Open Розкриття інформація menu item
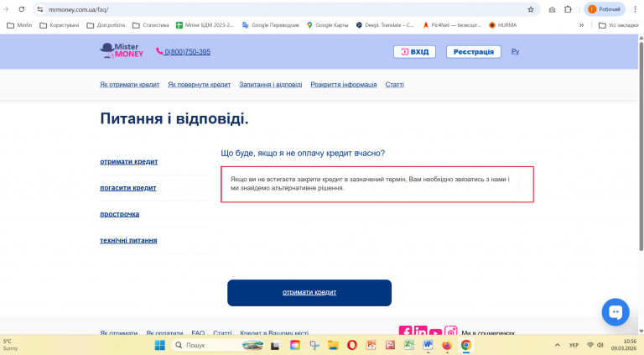This screenshot has width=644, height=355. point(343,84)
